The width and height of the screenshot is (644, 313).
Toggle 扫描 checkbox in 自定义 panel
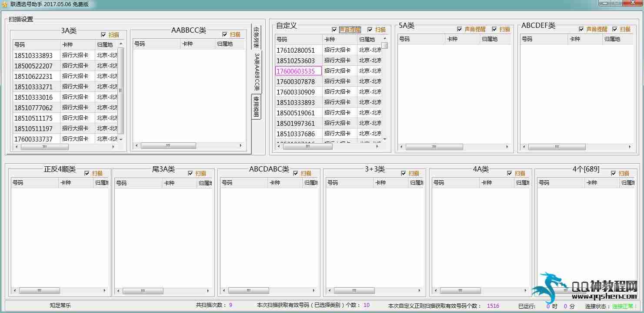click(x=370, y=30)
